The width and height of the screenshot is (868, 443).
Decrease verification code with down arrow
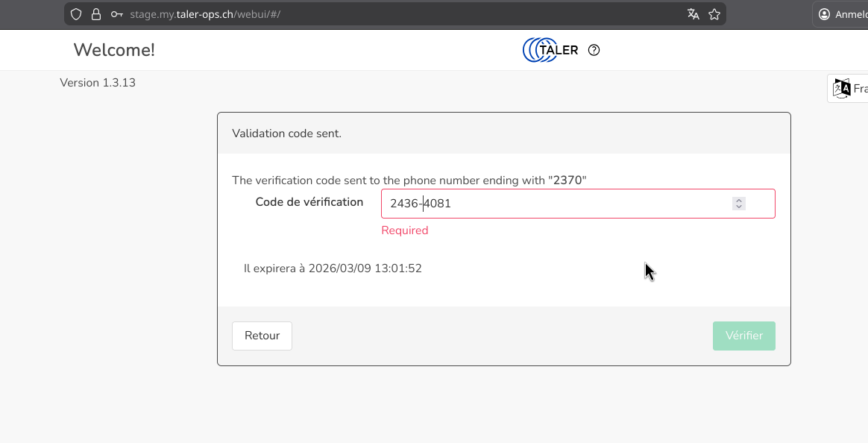click(x=738, y=207)
